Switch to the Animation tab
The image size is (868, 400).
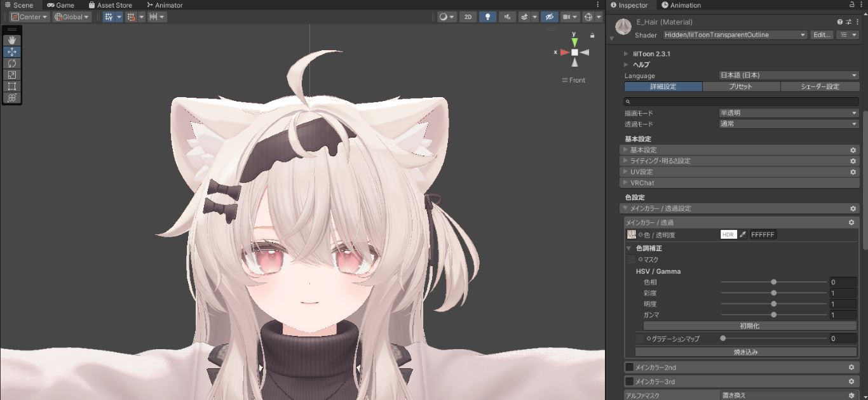(x=681, y=5)
